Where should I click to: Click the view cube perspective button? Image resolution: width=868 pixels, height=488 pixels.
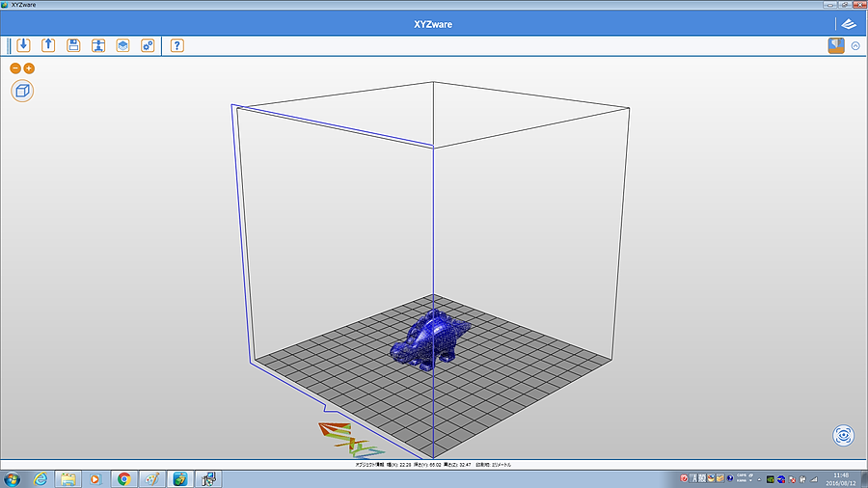[x=22, y=91]
